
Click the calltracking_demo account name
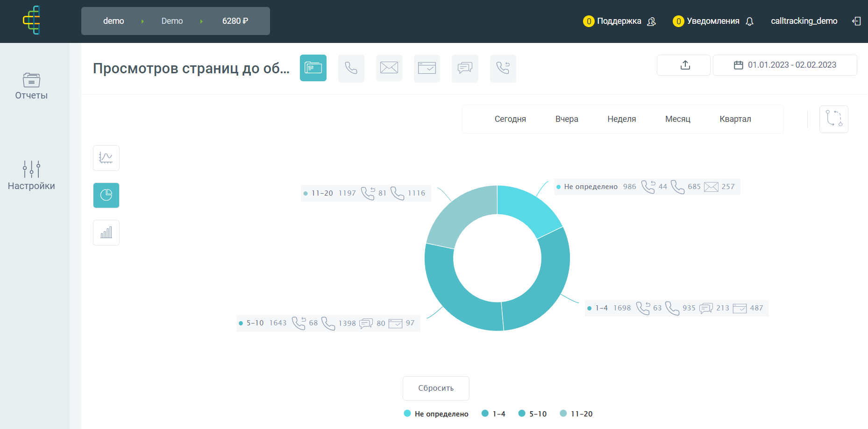tap(804, 21)
